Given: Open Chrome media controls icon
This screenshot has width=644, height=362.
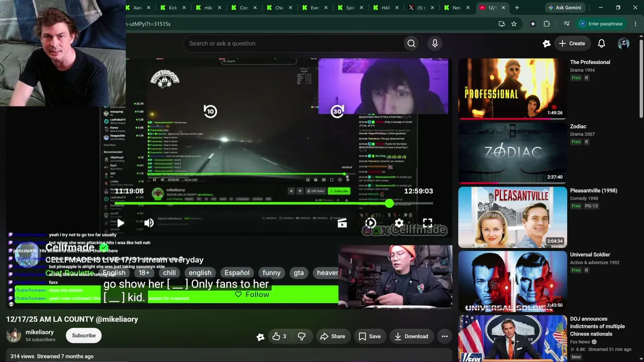Looking at the screenshot, I should tap(567, 24).
